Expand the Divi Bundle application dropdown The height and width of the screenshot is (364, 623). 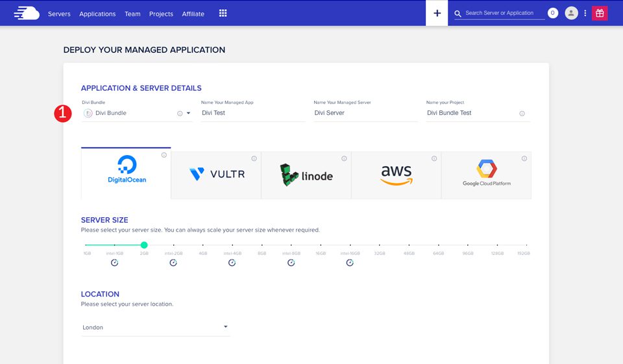pyautogui.click(x=188, y=114)
